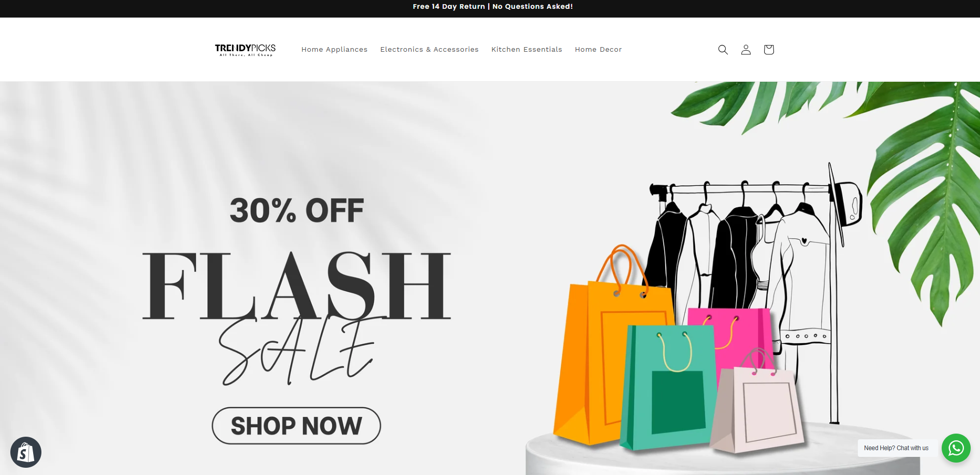Click the Free 14 Day Return announcement
This screenshot has width=980, height=475.
493,7
